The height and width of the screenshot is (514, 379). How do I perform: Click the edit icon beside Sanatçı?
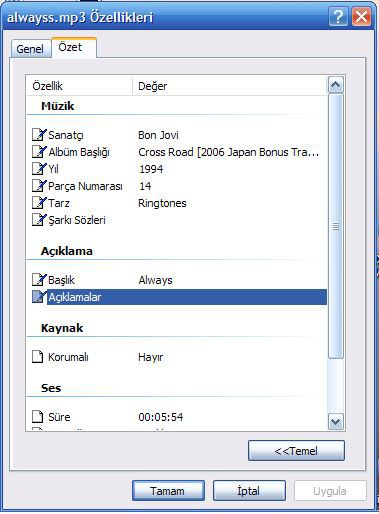click(x=39, y=135)
